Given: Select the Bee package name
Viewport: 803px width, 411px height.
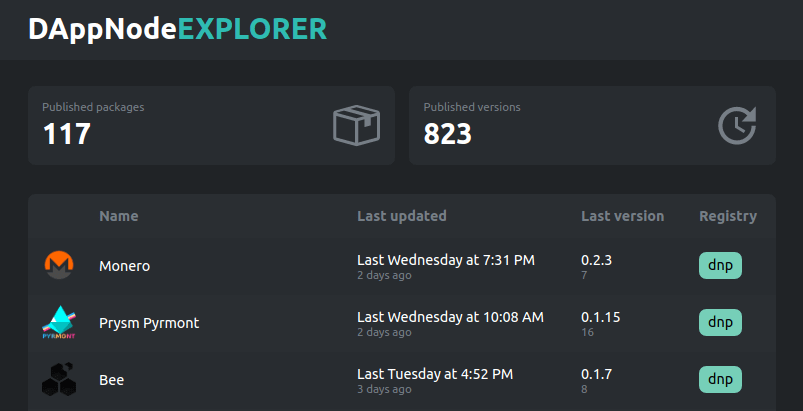Looking at the screenshot, I should [111, 380].
